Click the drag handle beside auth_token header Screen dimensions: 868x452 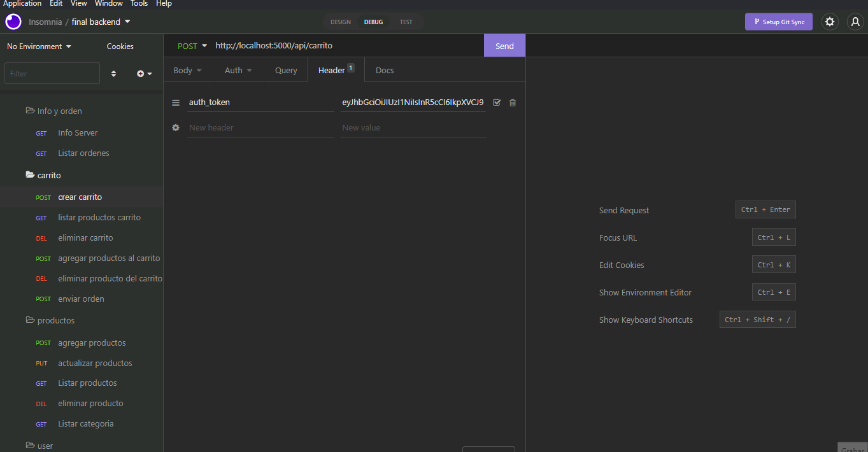[x=176, y=102]
